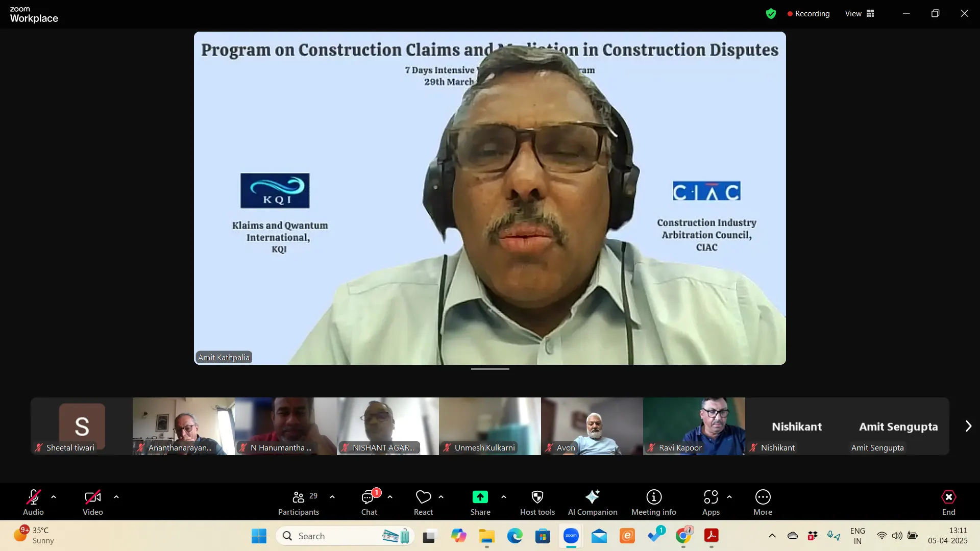Expand Apps options caret
980x551 pixels.
729,497
